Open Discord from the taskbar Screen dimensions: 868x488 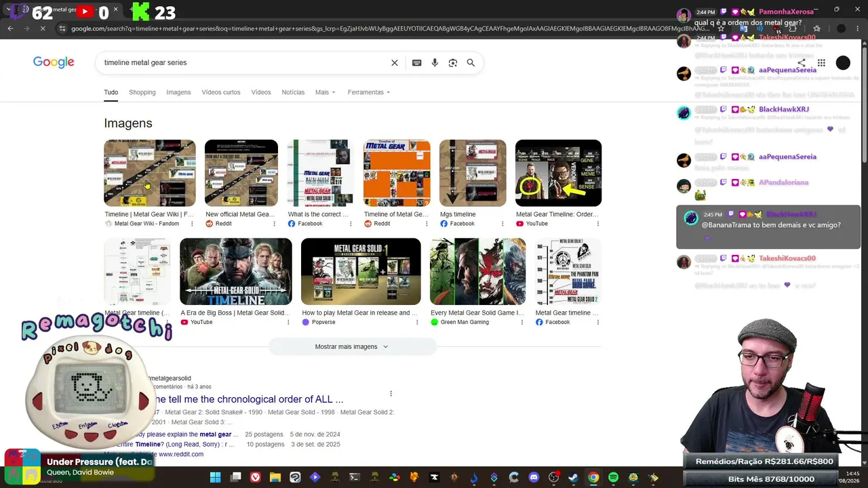click(x=534, y=477)
